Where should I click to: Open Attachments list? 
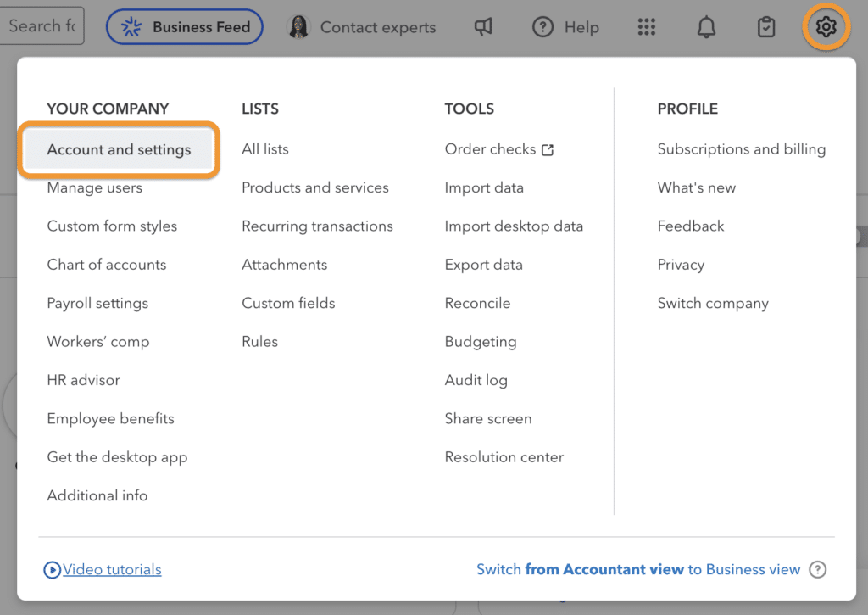pos(285,265)
